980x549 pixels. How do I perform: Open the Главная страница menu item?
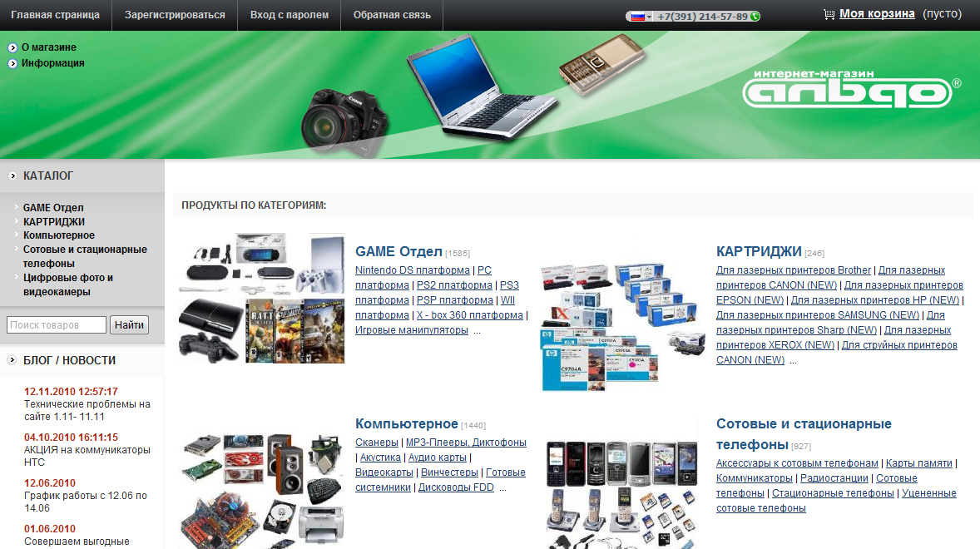(55, 14)
